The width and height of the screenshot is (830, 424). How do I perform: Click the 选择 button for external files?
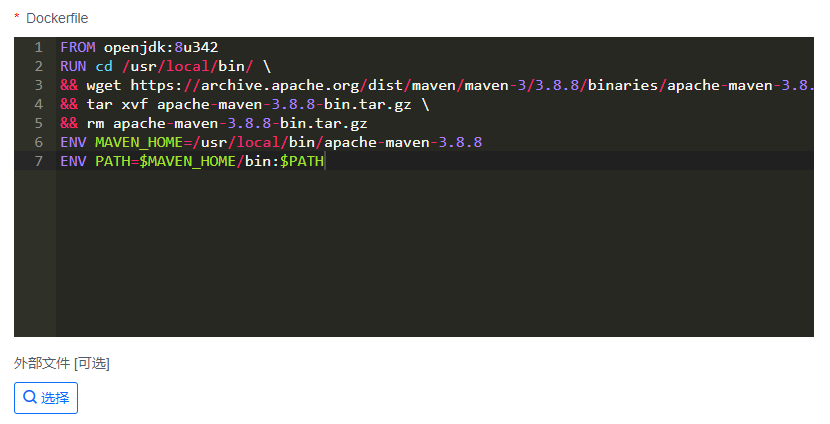pyautogui.click(x=46, y=398)
